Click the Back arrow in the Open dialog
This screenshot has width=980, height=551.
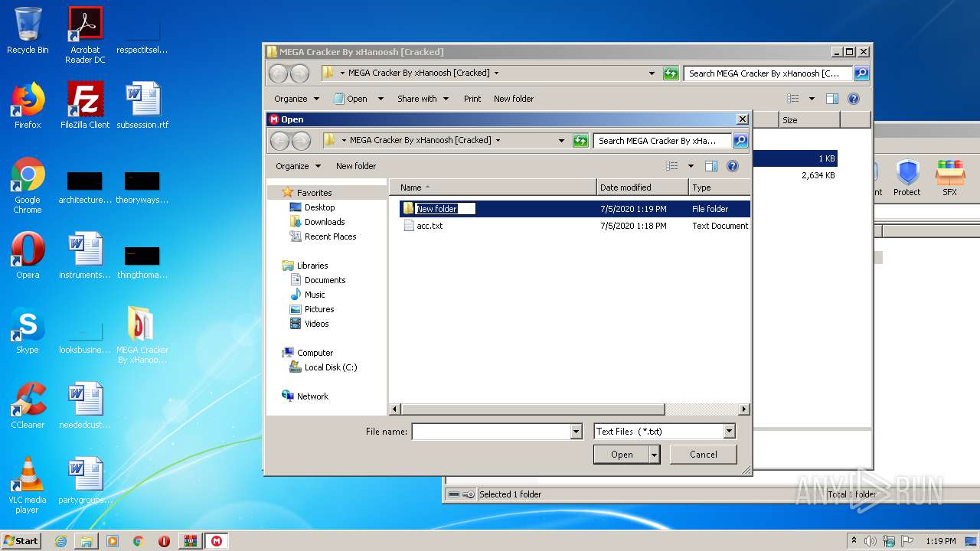click(279, 141)
